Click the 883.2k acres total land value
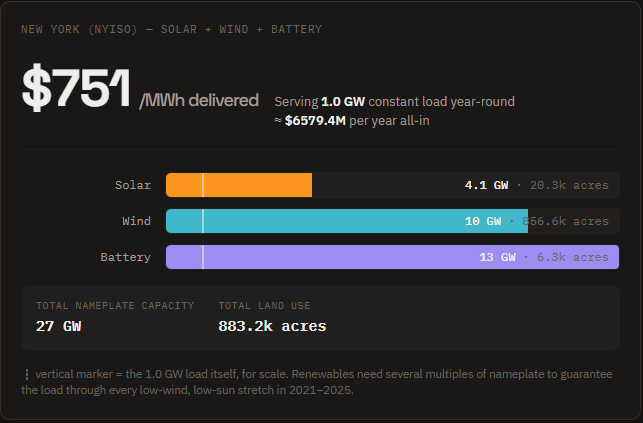643x423 pixels. pos(272,326)
